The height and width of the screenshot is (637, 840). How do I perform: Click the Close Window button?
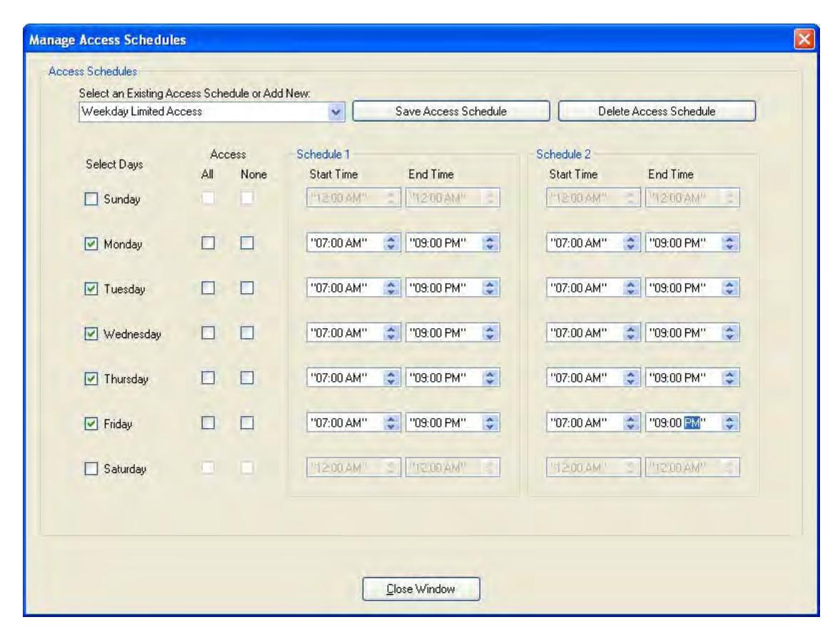[421, 588]
